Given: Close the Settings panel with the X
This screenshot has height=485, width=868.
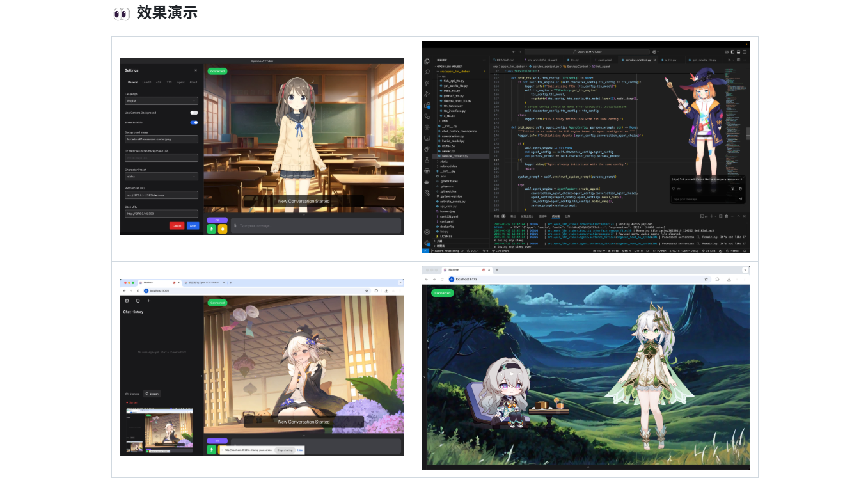Looking at the screenshot, I should click(196, 70).
